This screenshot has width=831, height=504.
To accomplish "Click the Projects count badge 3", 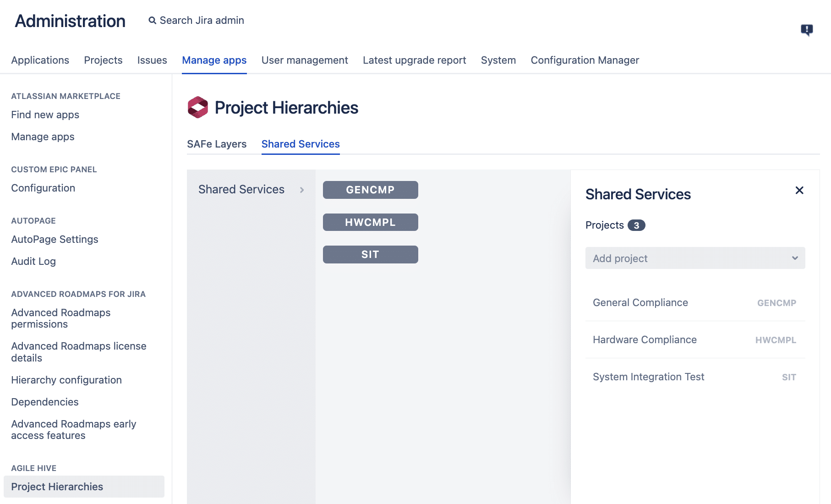I will (636, 225).
